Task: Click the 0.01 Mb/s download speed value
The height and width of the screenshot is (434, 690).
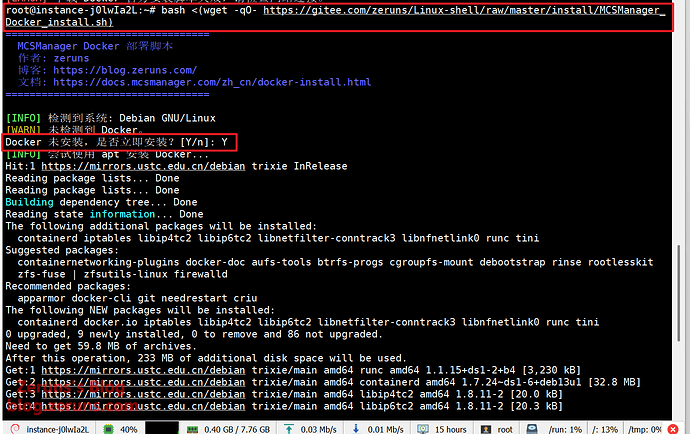Action: [x=385, y=429]
